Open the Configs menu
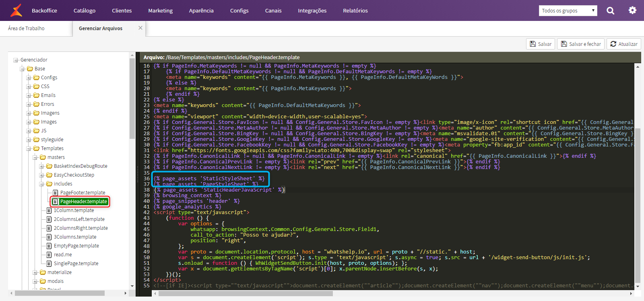 tap(239, 10)
